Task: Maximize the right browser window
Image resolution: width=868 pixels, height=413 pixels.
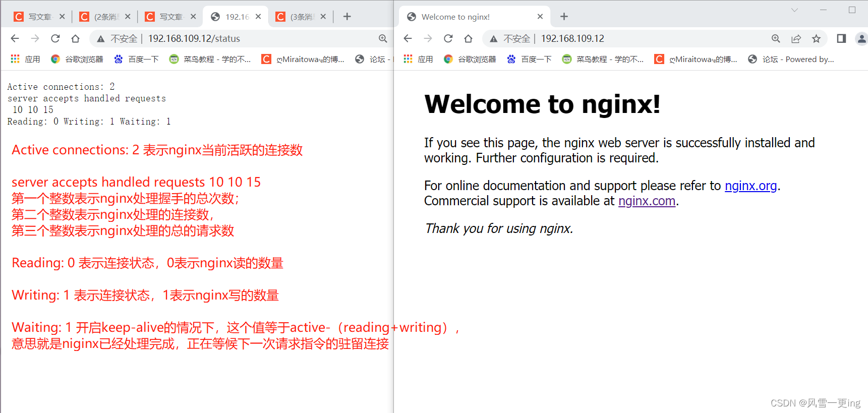Action: [852, 10]
